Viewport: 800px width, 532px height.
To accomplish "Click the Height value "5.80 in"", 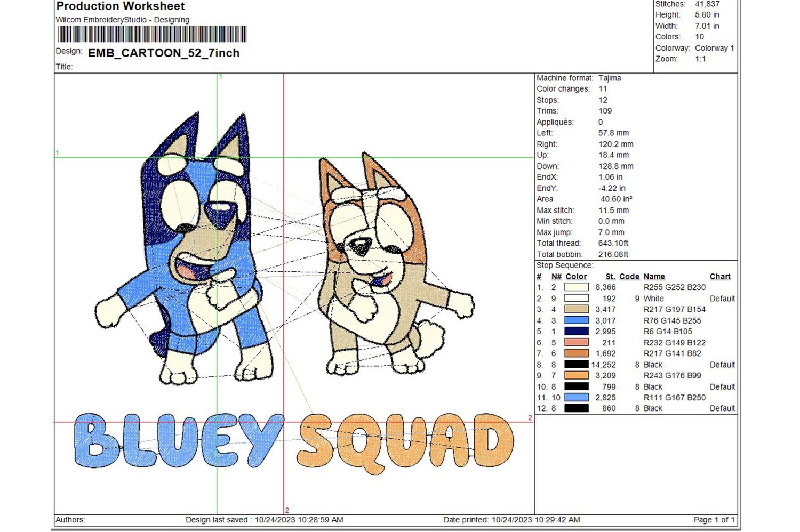I will [x=707, y=15].
